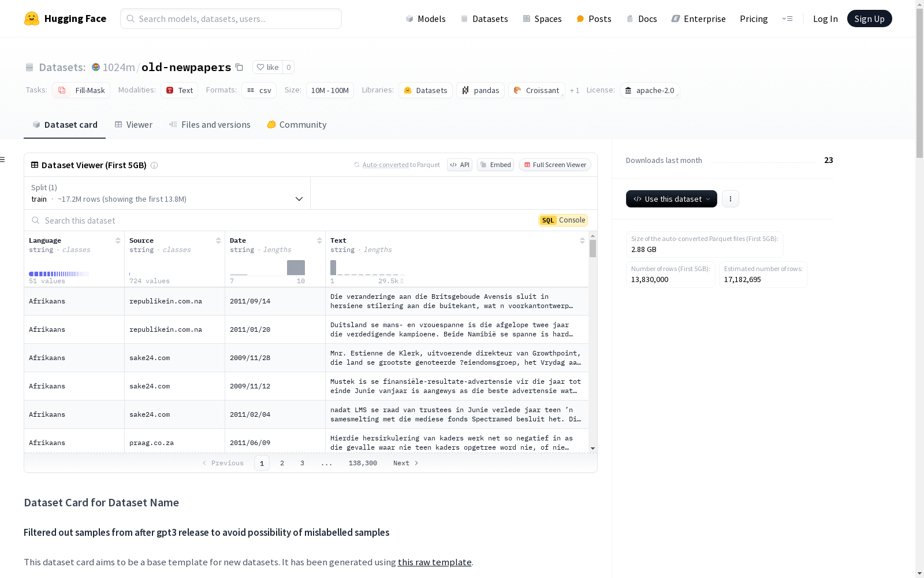The image size is (924, 578).
Task: Open the table of contents sidebar icon
Action: click(3, 160)
